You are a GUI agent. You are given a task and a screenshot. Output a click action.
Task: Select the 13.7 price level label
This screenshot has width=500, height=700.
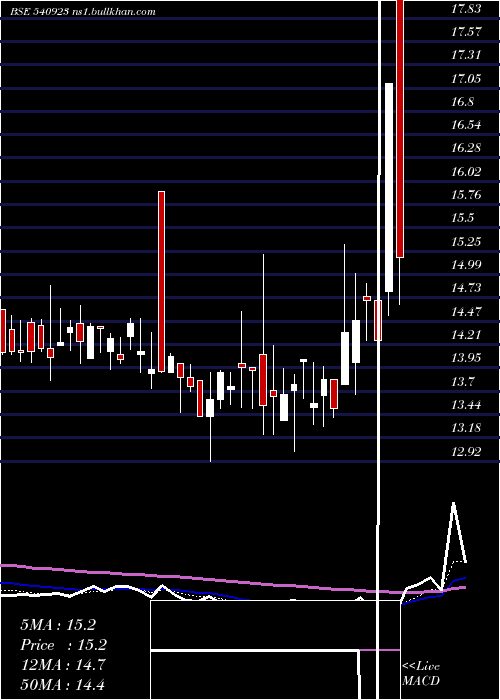pyautogui.click(x=462, y=381)
